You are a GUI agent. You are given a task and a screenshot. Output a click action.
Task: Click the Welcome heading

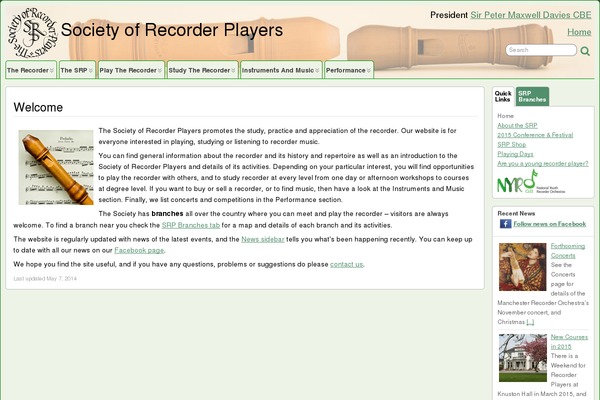pyautogui.click(x=38, y=108)
